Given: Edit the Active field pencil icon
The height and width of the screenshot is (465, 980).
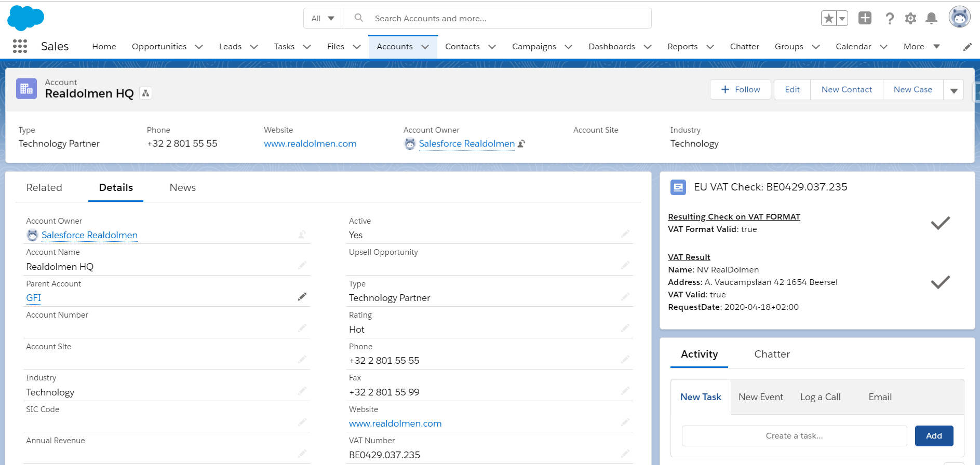Looking at the screenshot, I should point(625,234).
